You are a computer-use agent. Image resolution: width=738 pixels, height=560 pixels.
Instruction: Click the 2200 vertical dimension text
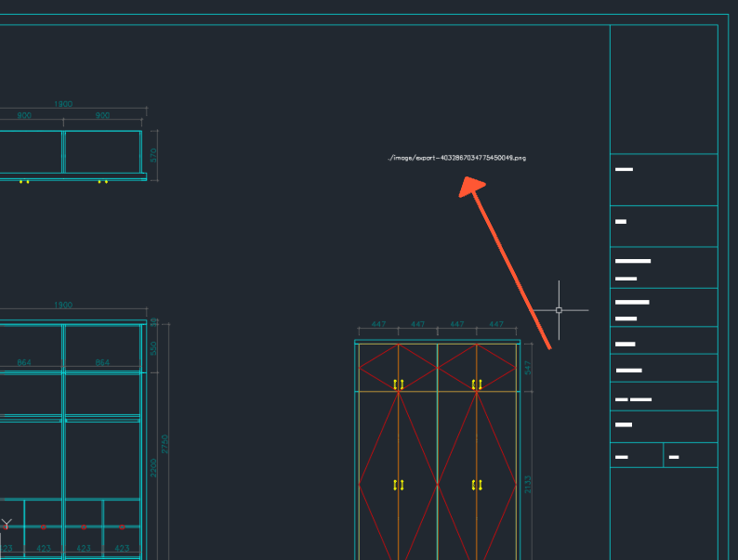(154, 466)
